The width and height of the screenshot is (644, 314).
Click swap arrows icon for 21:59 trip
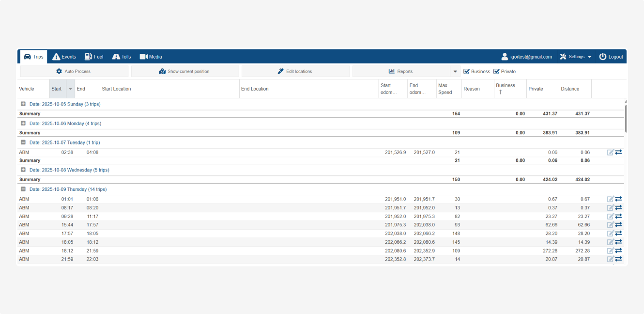coord(618,259)
